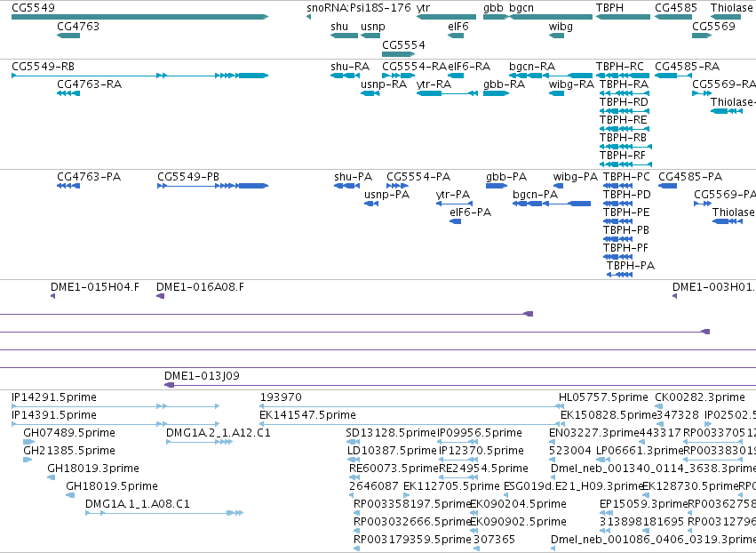Click the IP09956.5prime EST feature
The image size is (756, 553).
(x=458, y=442)
